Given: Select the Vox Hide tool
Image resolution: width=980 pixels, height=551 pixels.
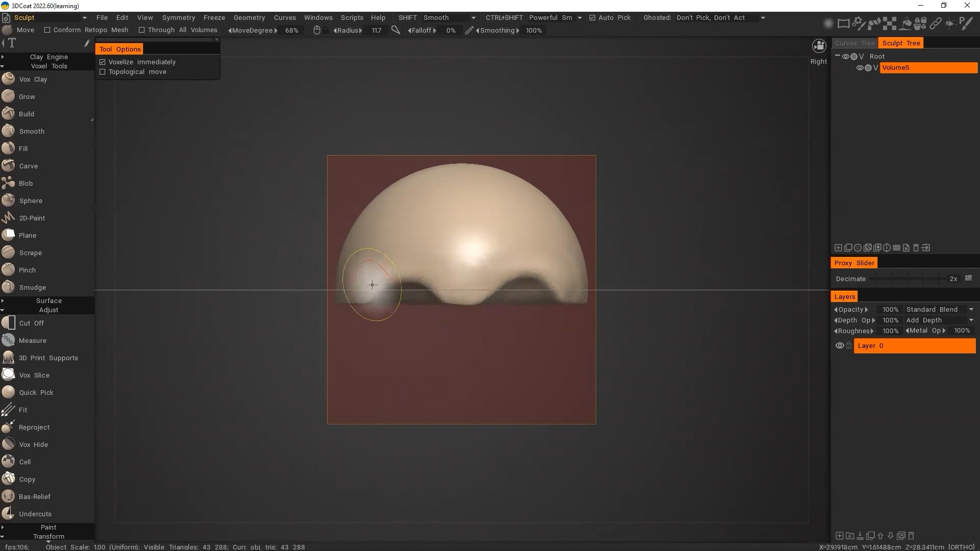Looking at the screenshot, I should coord(33,444).
